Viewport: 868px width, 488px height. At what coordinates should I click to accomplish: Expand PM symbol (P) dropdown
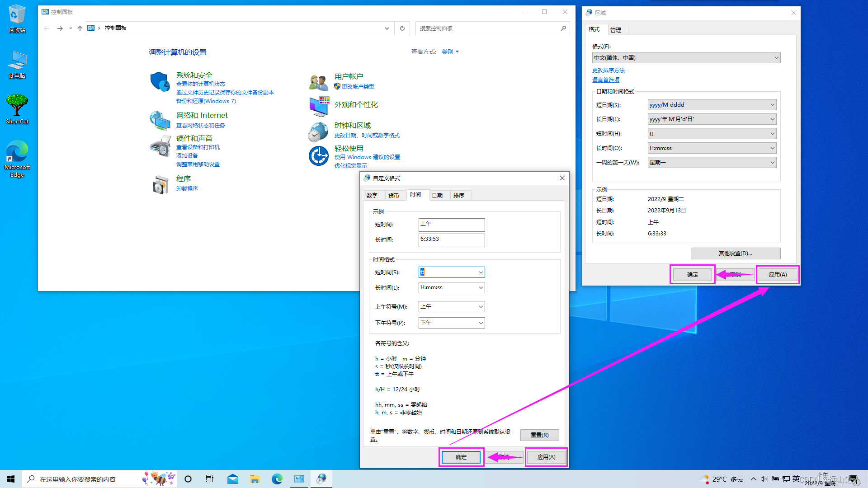[481, 323]
